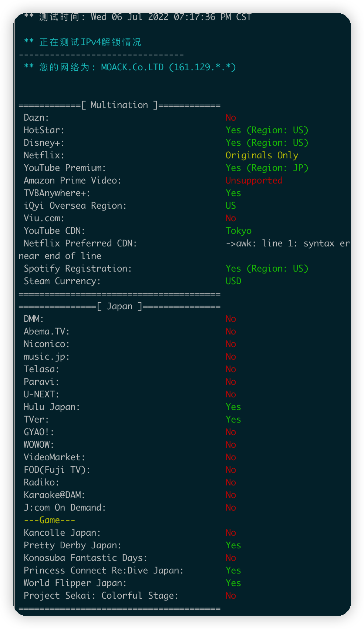
Task: Click the TVer 'Yes' result
Action: (x=233, y=420)
